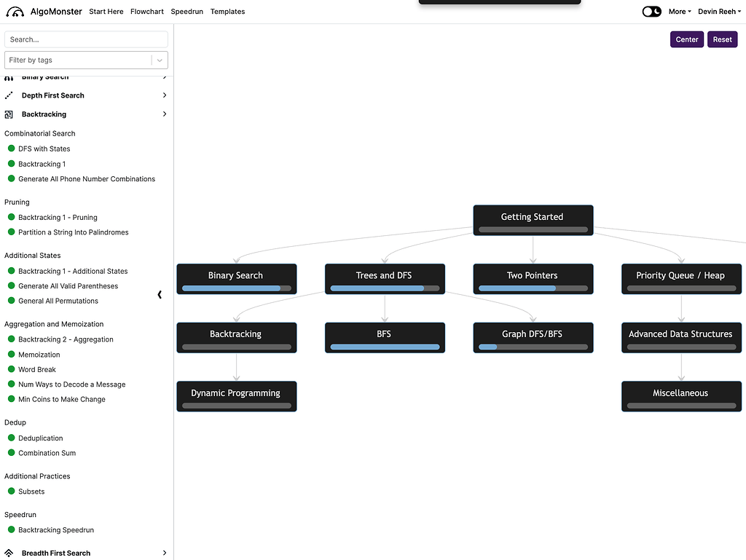The image size is (746, 560).
Task: Open the Flowchart nav item
Action: [x=147, y=12]
